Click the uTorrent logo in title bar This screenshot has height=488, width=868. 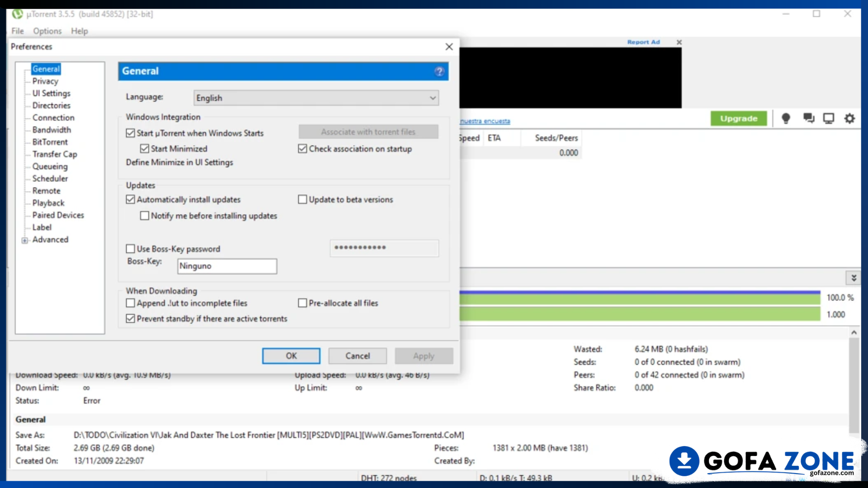(x=17, y=14)
